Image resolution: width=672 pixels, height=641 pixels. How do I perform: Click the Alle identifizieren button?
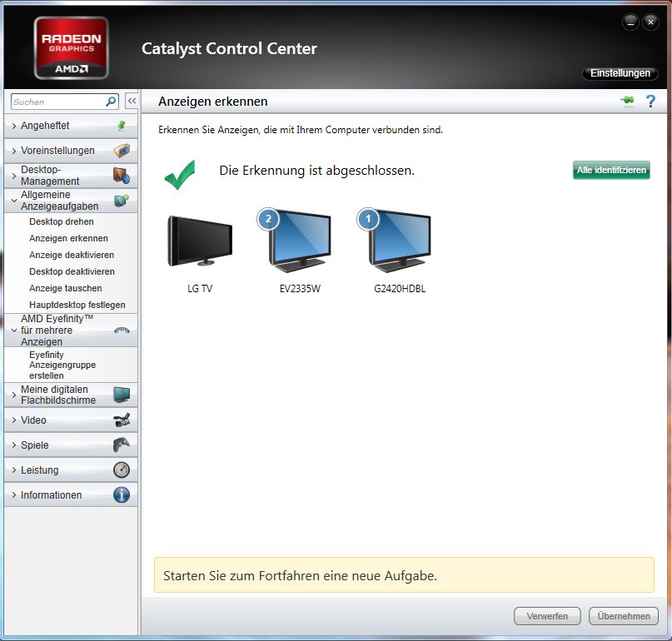click(611, 170)
